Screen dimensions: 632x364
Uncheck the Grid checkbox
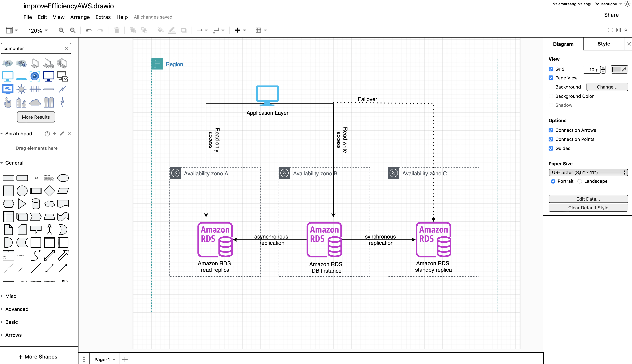pyautogui.click(x=551, y=69)
